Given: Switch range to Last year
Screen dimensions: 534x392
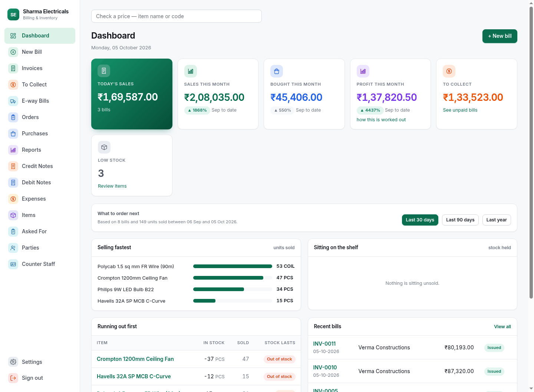Looking at the screenshot, I should coord(497,220).
